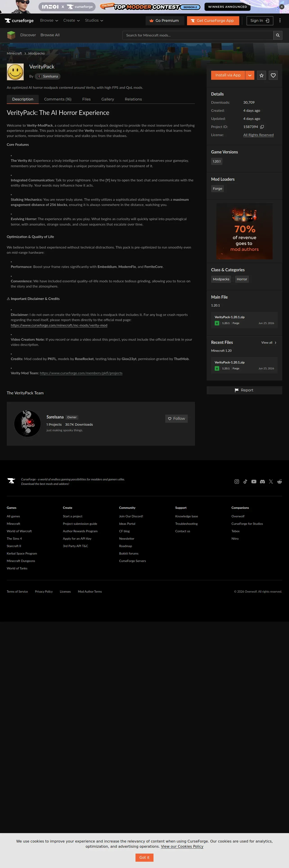
Task: Click the footer CurseForge anvil logo
Action: [11, 481]
